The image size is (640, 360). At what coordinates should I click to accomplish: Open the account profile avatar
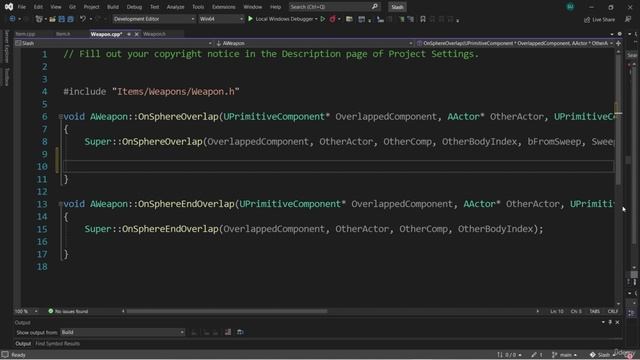tap(570, 7)
